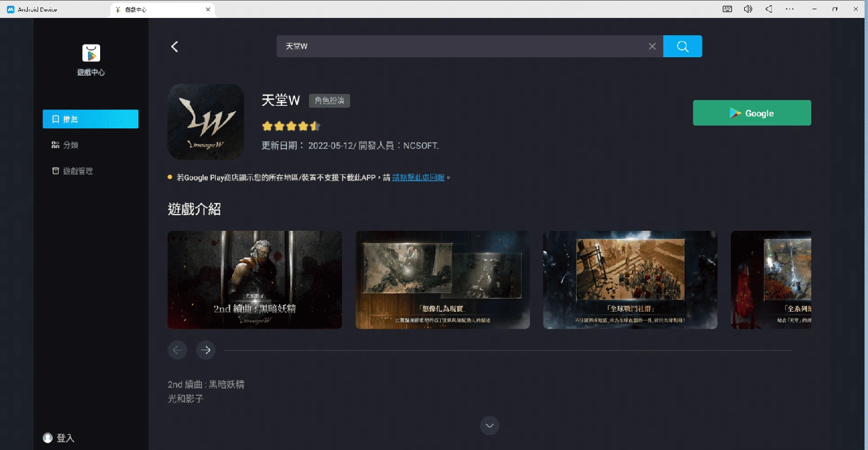Open the on-screen keyboard icon in the title bar

coord(727,9)
